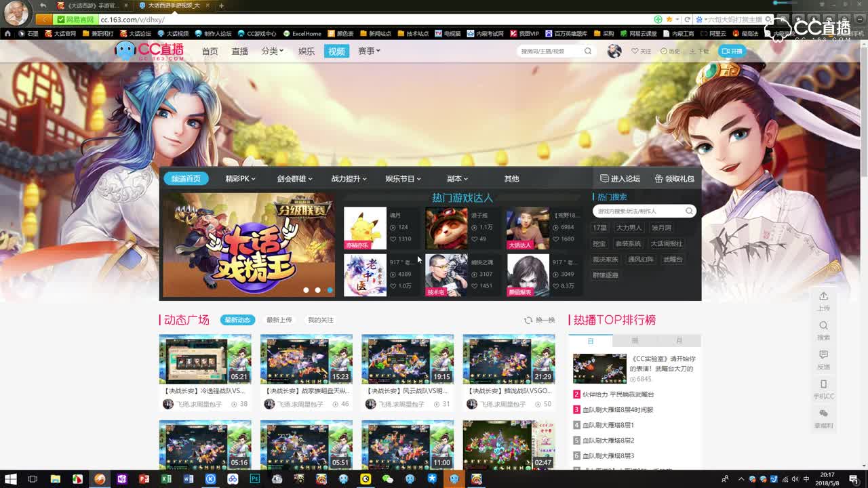Open 下载 download in the header

tap(698, 51)
